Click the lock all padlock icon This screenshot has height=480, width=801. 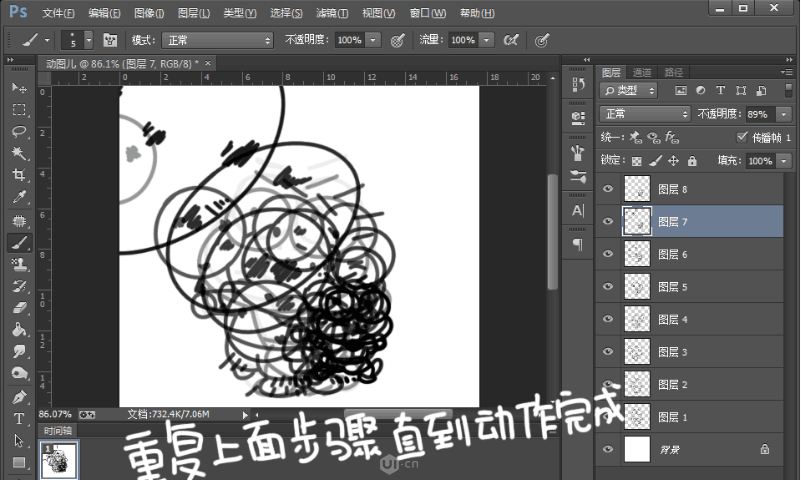tap(691, 160)
